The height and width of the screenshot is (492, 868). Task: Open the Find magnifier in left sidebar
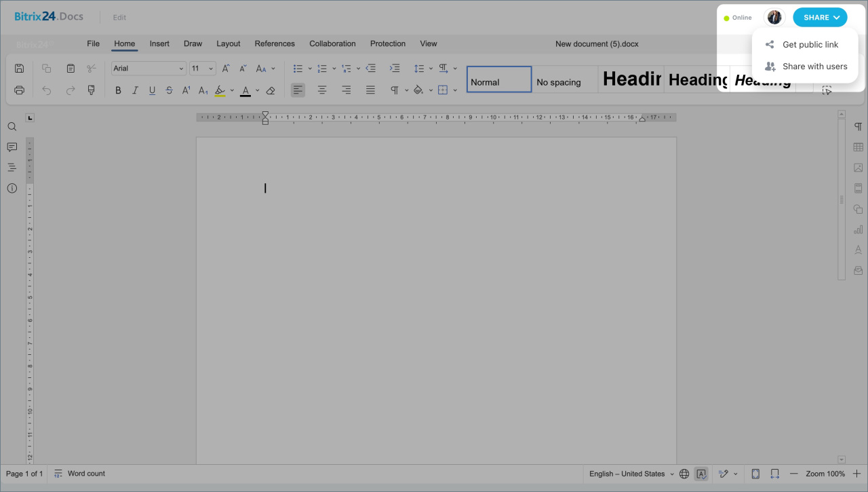coord(12,127)
